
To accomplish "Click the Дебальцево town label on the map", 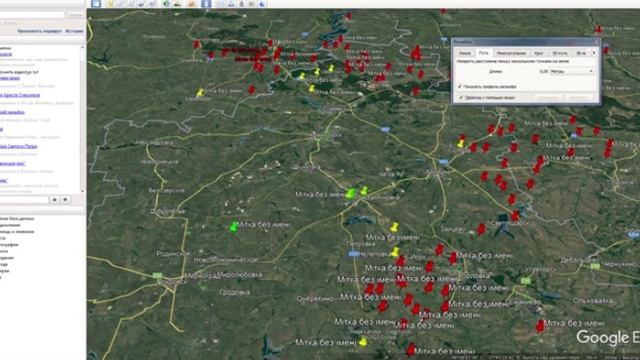I will [x=580, y=260].
